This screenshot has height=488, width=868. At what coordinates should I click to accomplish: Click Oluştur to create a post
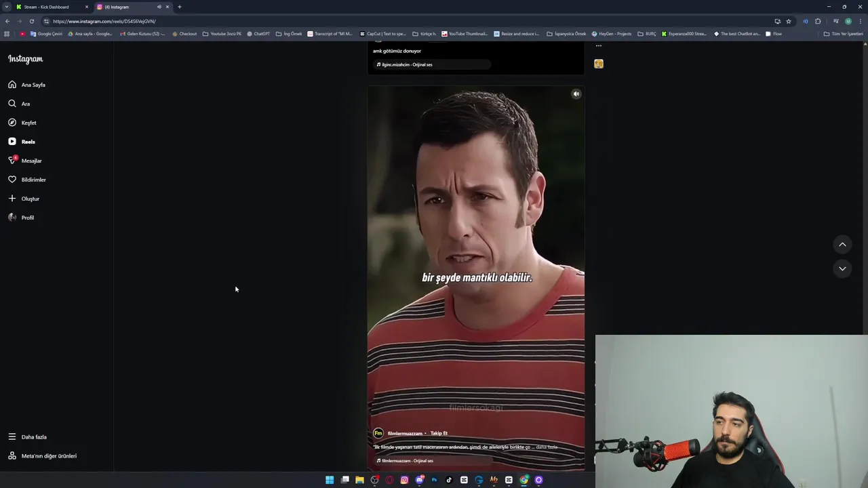click(x=24, y=199)
